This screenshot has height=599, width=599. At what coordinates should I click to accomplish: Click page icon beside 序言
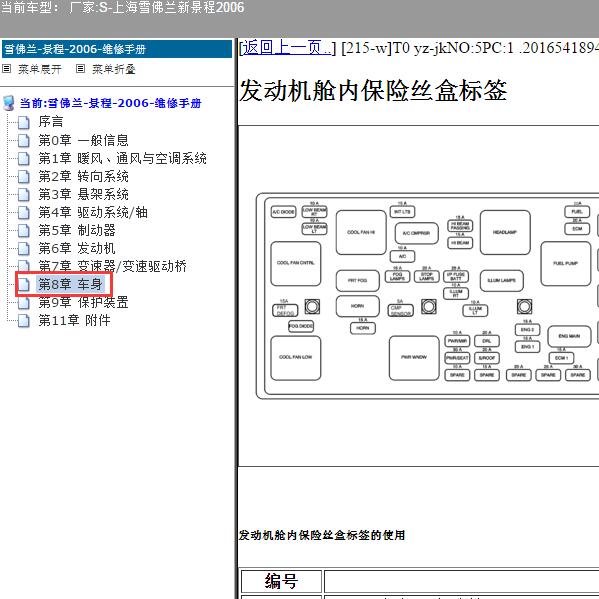[24, 122]
